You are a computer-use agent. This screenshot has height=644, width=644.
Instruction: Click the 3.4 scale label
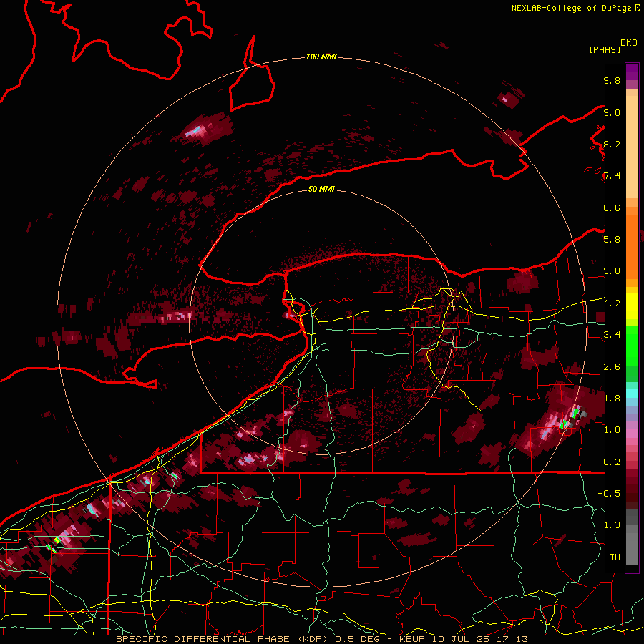(x=612, y=334)
